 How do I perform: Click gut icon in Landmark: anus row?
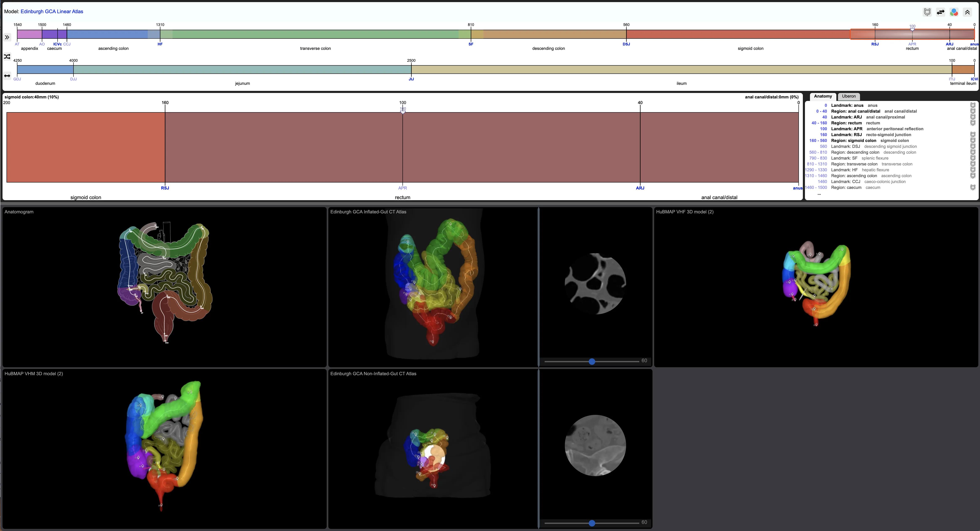(973, 105)
